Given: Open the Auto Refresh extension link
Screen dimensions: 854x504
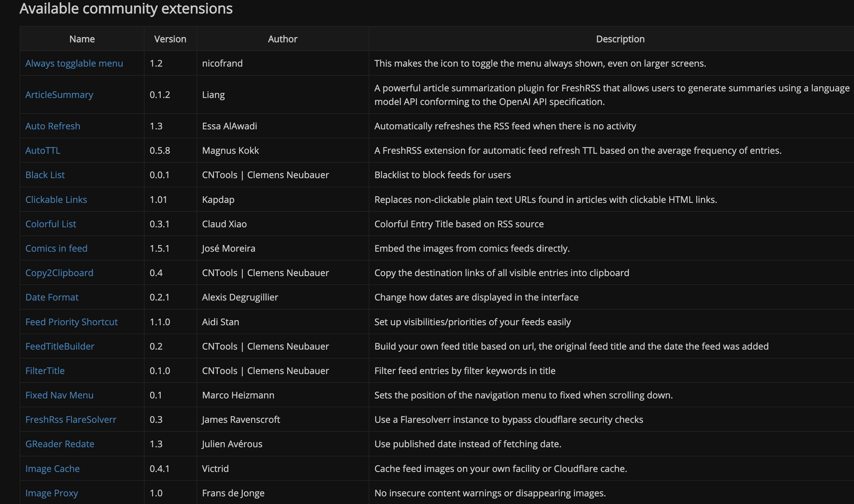Looking at the screenshot, I should 53,126.
